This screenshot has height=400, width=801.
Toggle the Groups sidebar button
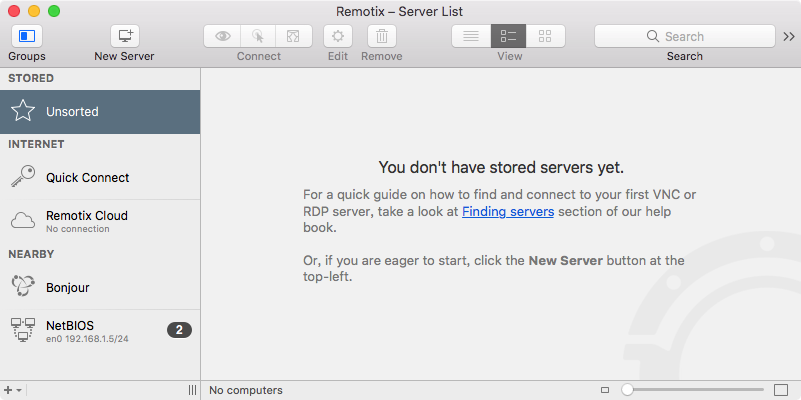(x=27, y=36)
